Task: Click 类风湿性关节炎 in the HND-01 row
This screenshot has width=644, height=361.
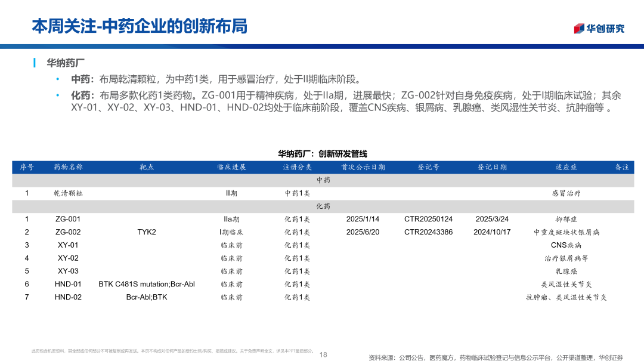Action: (x=566, y=285)
